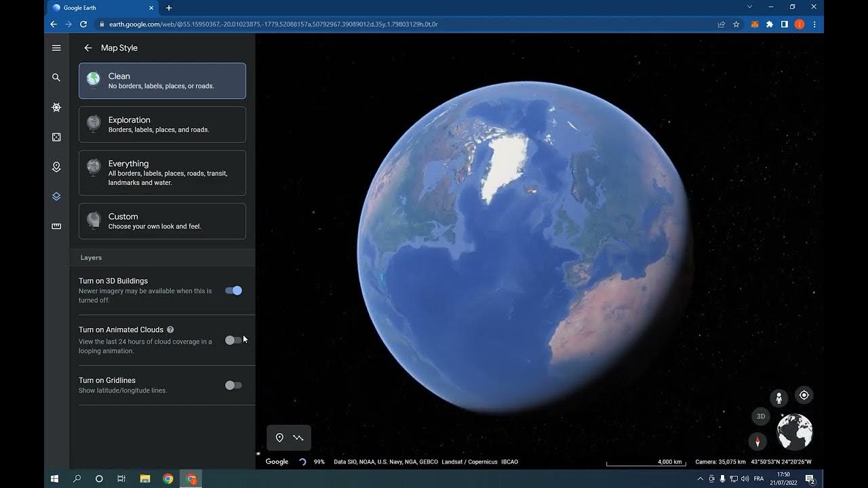Open the hamburger menu in Google Earth
868x488 pixels.
pos(56,48)
